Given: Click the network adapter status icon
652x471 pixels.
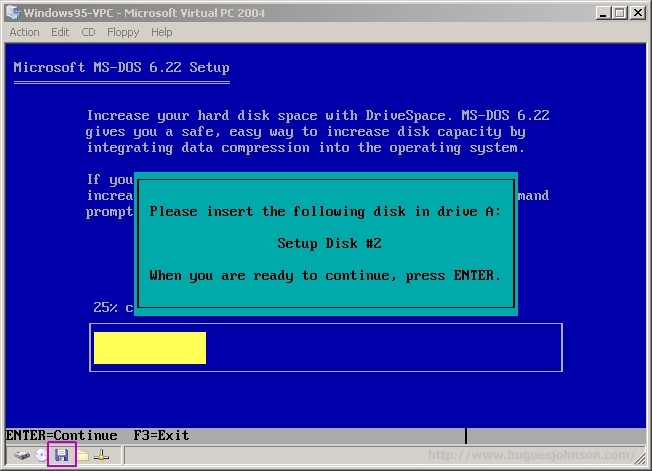Looking at the screenshot, I should (101, 456).
